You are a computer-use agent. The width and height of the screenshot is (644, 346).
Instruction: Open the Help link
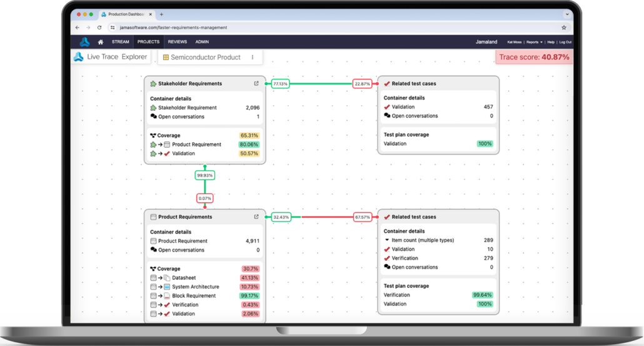coord(551,42)
